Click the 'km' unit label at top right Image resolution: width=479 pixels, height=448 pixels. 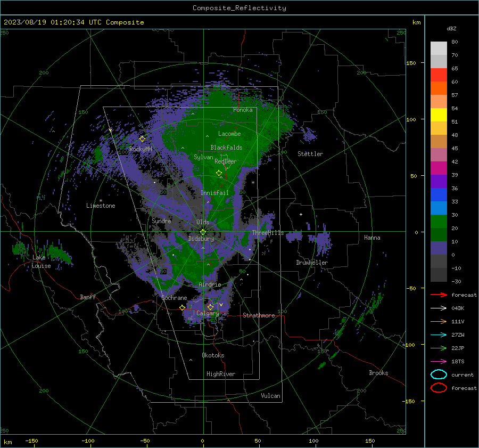[416, 22]
